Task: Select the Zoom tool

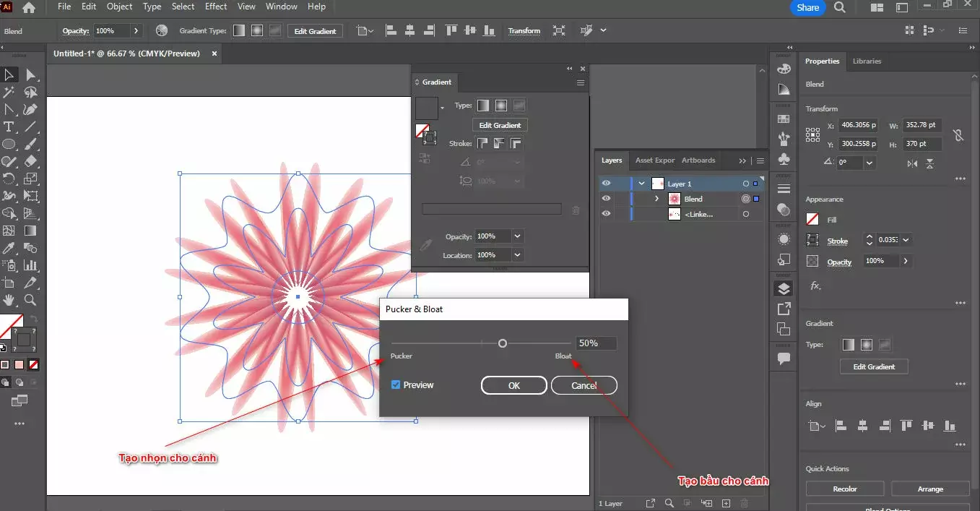Action: click(30, 300)
